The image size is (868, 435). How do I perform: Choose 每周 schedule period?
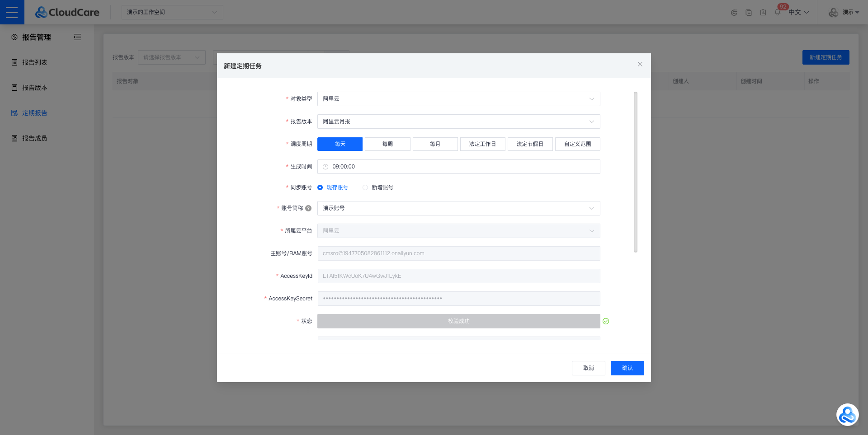(x=387, y=144)
